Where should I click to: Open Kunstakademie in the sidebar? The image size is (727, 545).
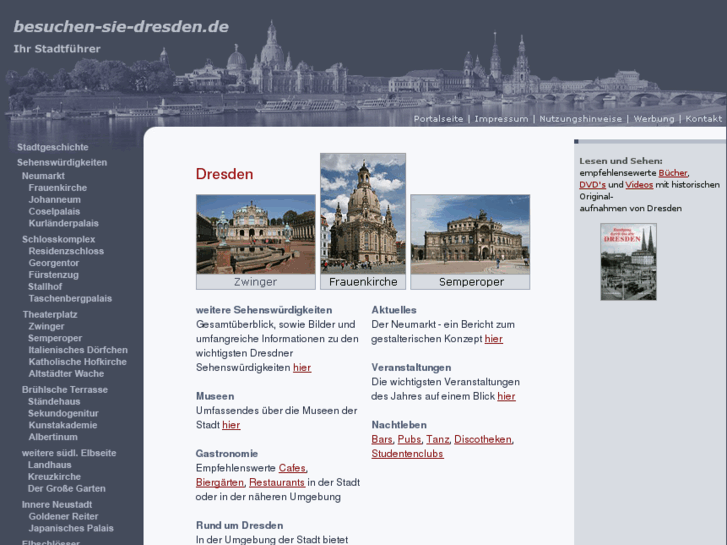coord(63,425)
